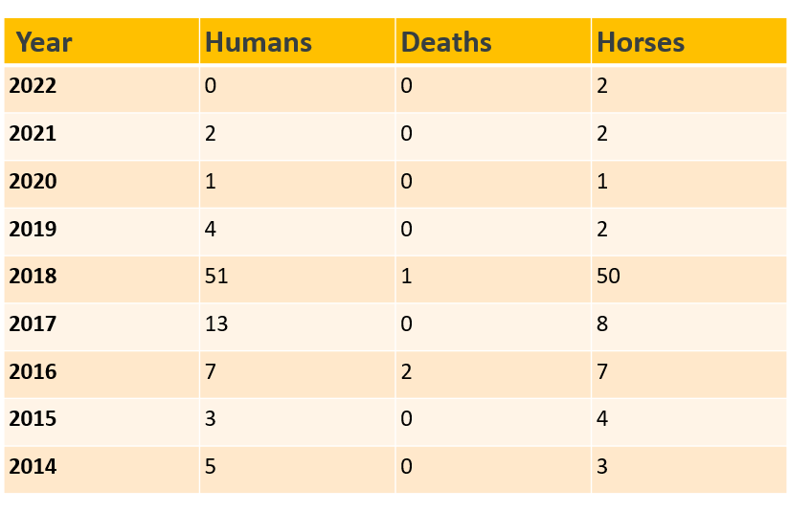Click Deaths value 1 for 2018
This screenshot has height=512, width=812.
pos(407,277)
